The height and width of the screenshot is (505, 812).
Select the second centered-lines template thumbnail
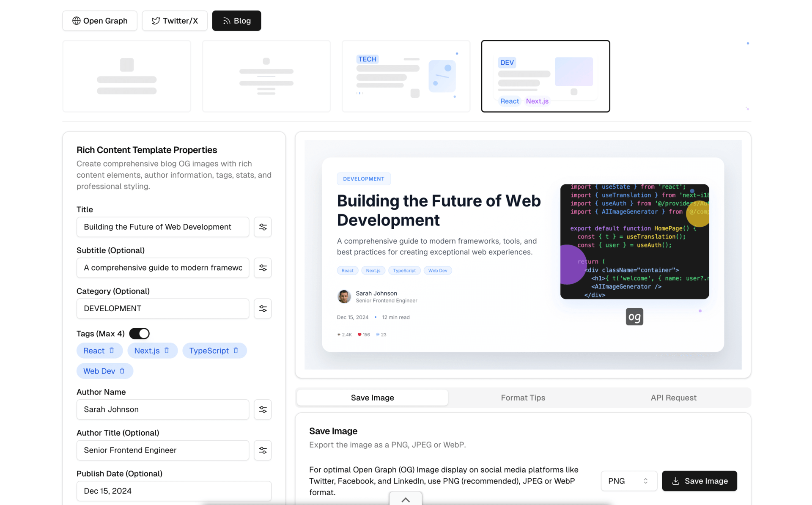point(266,76)
